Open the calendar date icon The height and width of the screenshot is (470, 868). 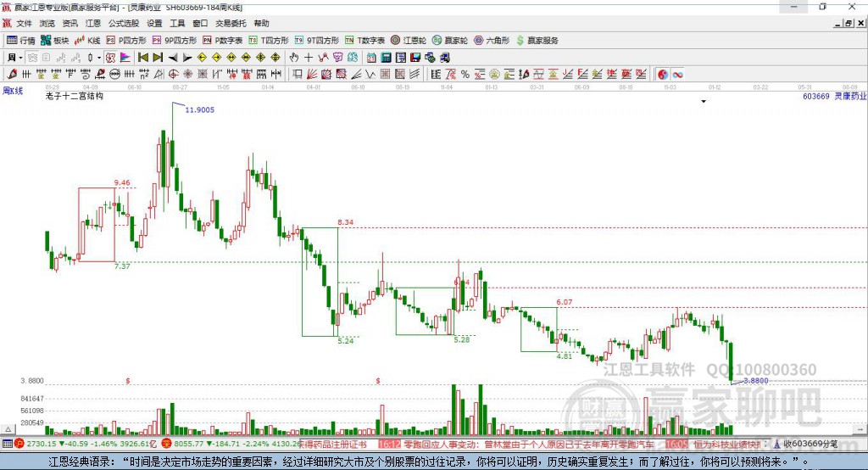tap(371, 58)
